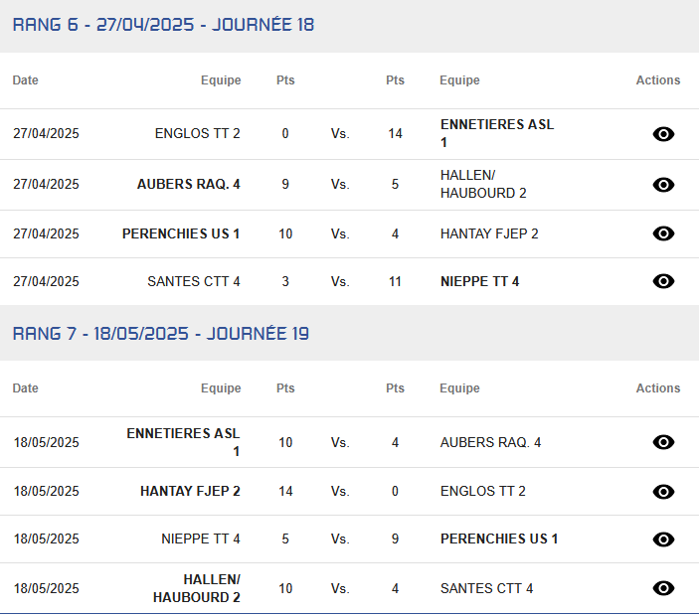Select AUBERS RAQ. 4 home team on 27/04
This screenshot has width=699, height=616.
(x=189, y=184)
